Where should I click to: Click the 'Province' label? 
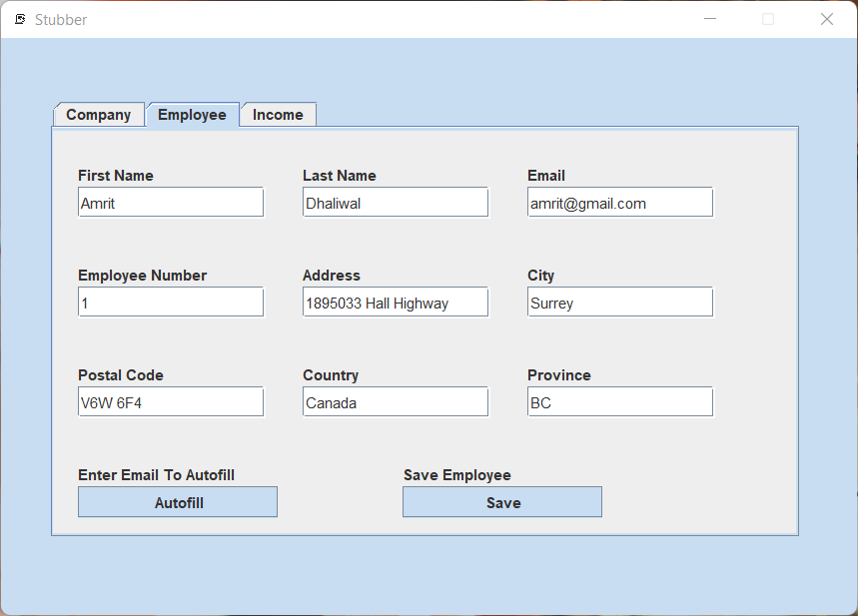tap(558, 375)
